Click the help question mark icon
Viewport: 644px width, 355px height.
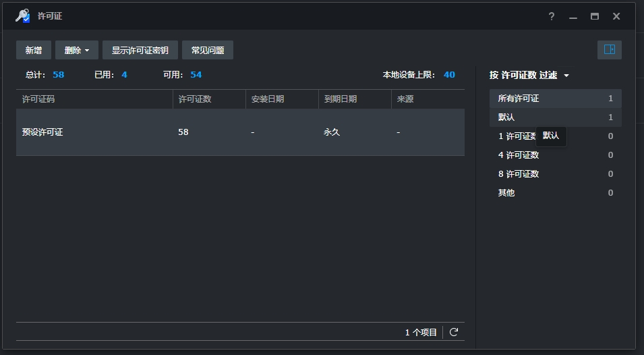pyautogui.click(x=551, y=16)
